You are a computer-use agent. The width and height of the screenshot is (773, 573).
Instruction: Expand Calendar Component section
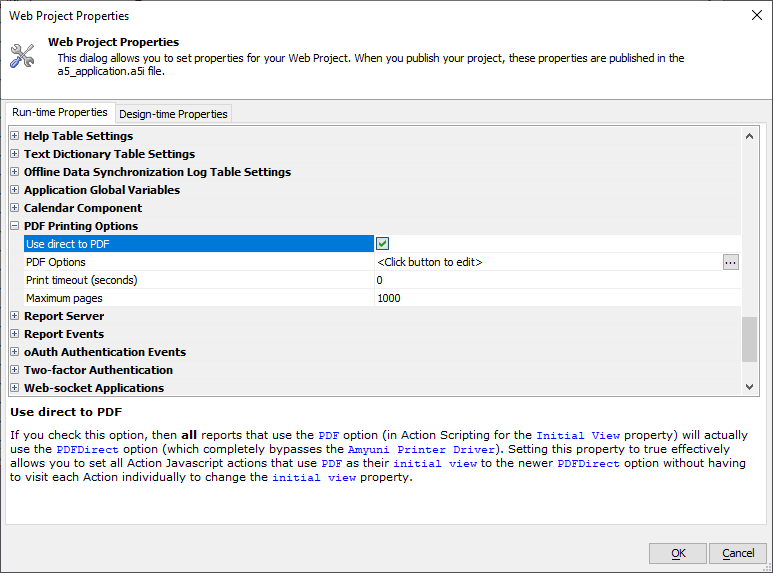[x=15, y=208]
